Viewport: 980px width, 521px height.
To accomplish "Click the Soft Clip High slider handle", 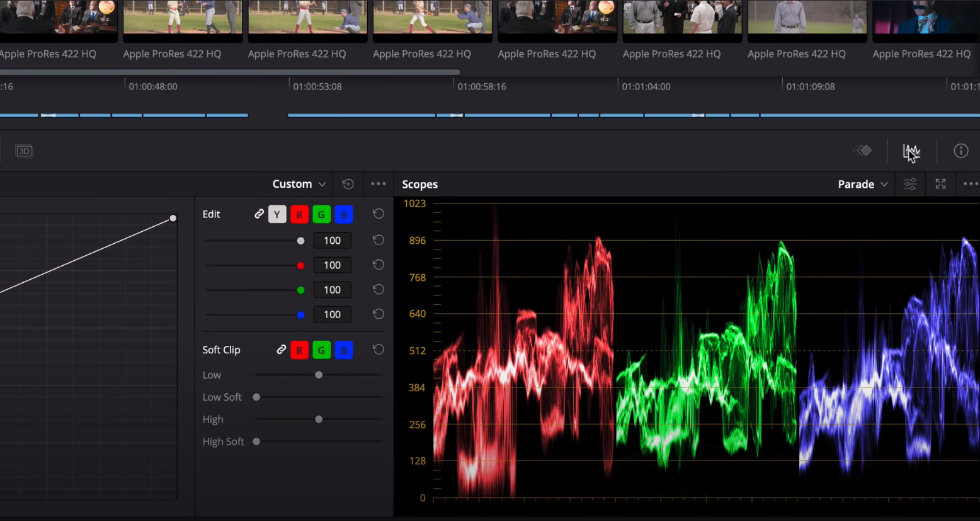I will tap(319, 419).
